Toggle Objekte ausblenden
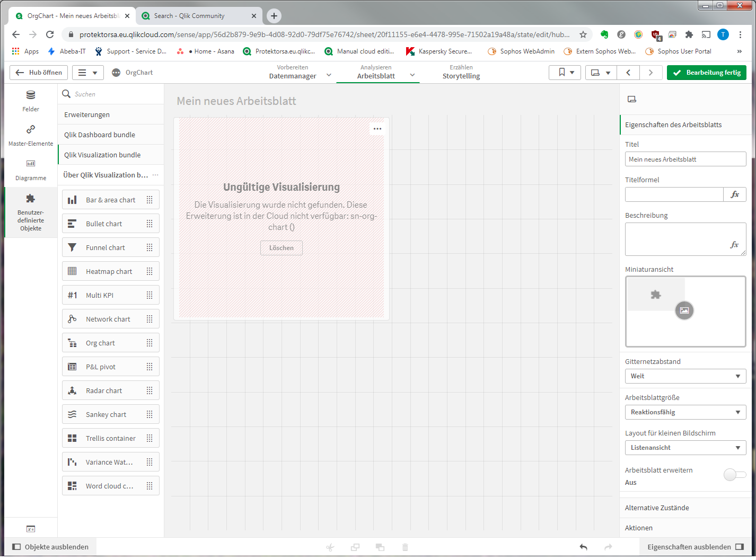This screenshot has width=756, height=560. tap(50, 547)
